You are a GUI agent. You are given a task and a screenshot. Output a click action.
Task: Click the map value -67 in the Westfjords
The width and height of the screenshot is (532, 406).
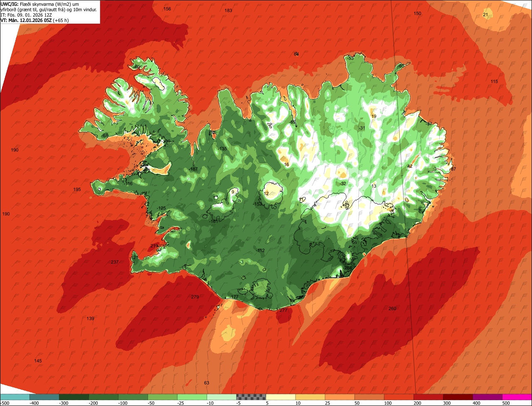point(105,135)
